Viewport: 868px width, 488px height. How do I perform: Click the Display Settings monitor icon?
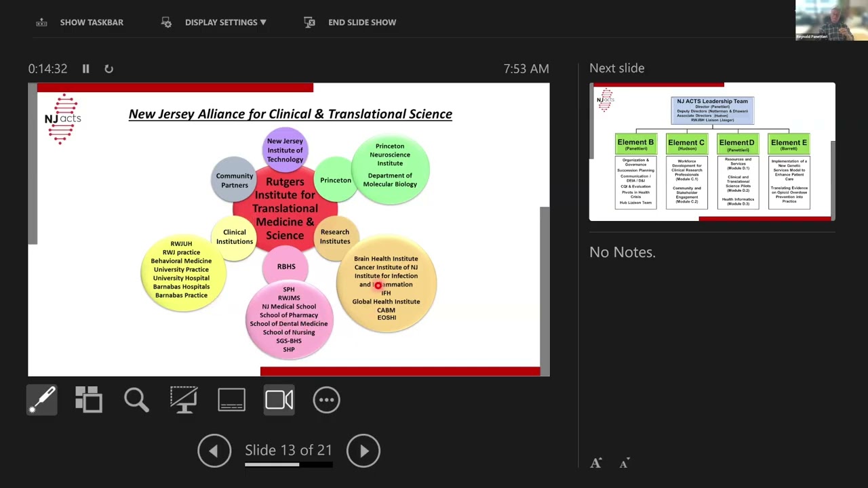tap(166, 22)
